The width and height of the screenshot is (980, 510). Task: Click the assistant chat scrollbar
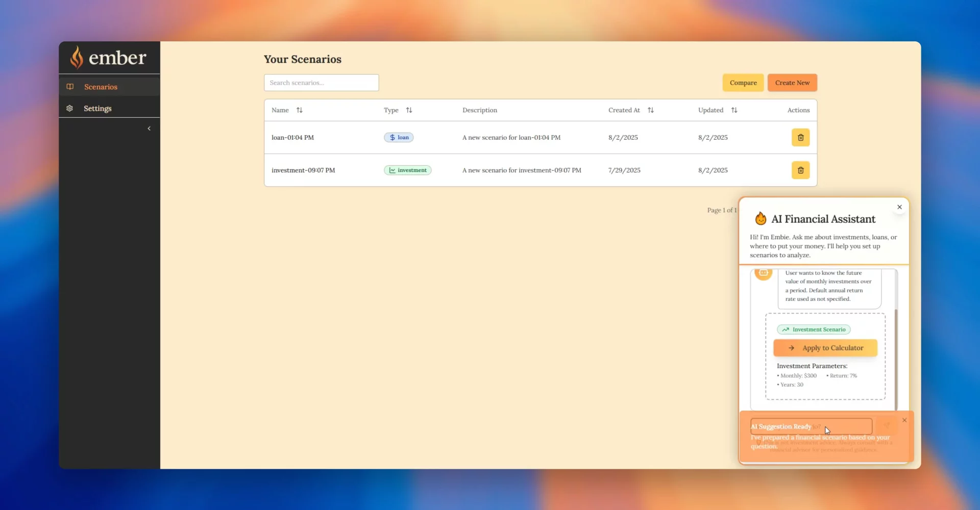896,357
